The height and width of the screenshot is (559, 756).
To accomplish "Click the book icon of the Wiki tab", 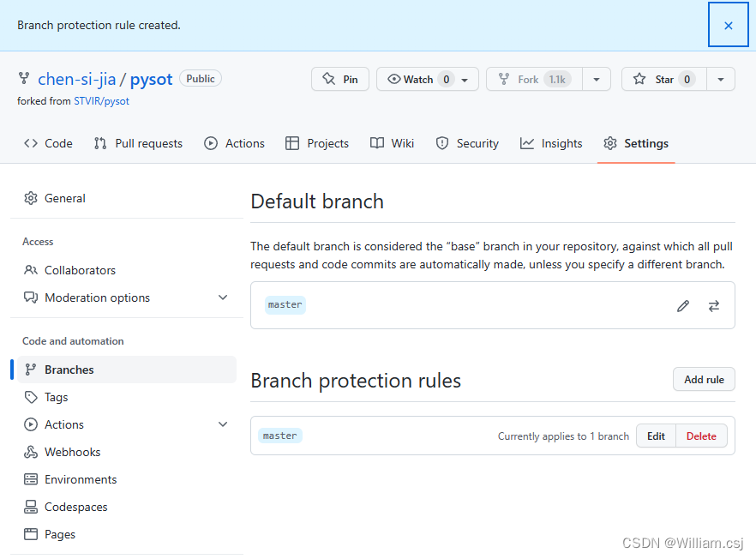I will [377, 143].
